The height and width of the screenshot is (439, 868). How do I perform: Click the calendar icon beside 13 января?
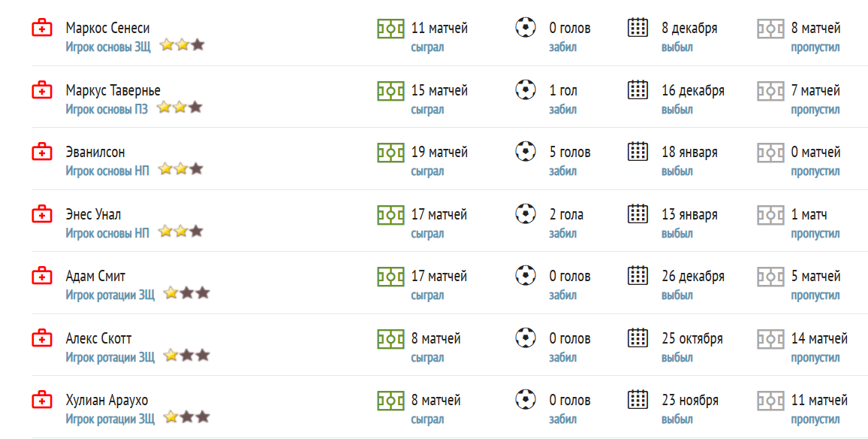click(x=637, y=213)
